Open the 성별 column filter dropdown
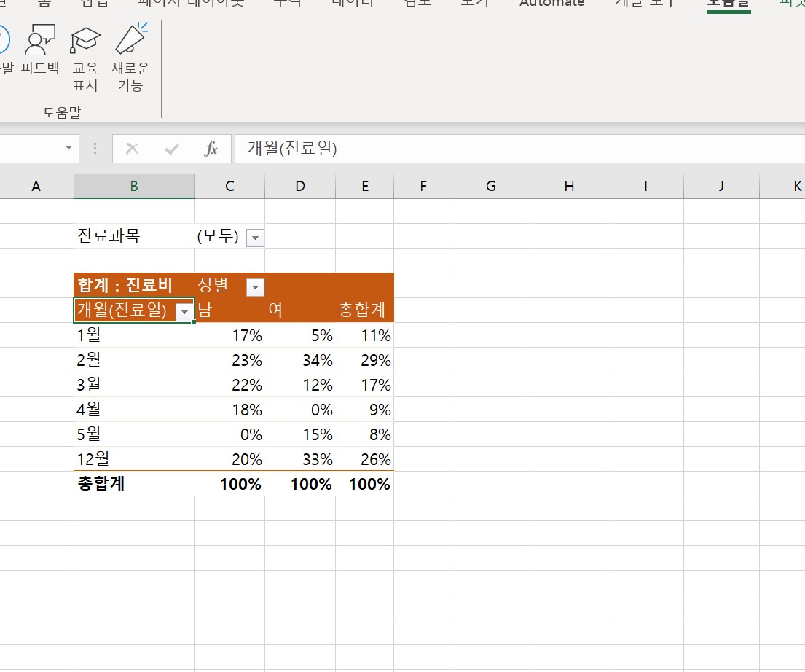This screenshot has width=805, height=672. (x=255, y=287)
